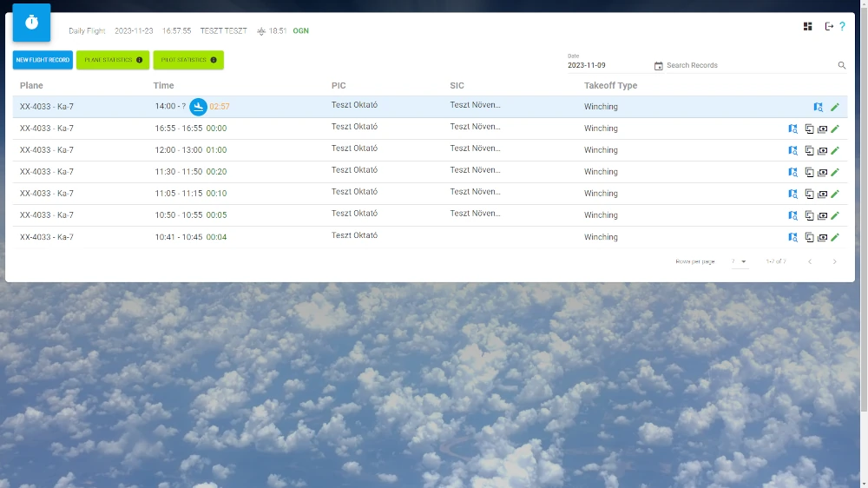Click the stopwatch logo tile

point(31,23)
